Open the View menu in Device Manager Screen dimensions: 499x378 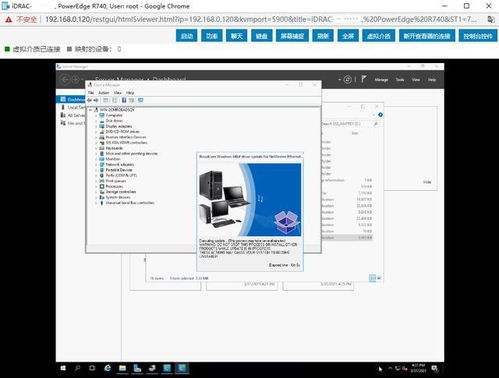(118, 93)
